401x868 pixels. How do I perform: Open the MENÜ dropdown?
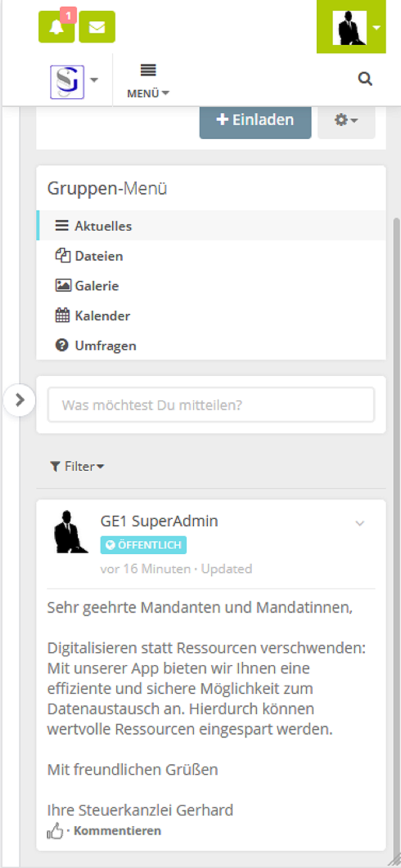147,80
